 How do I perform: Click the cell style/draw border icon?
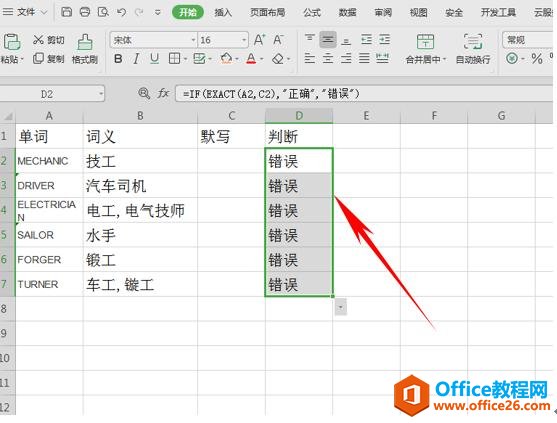199,59
